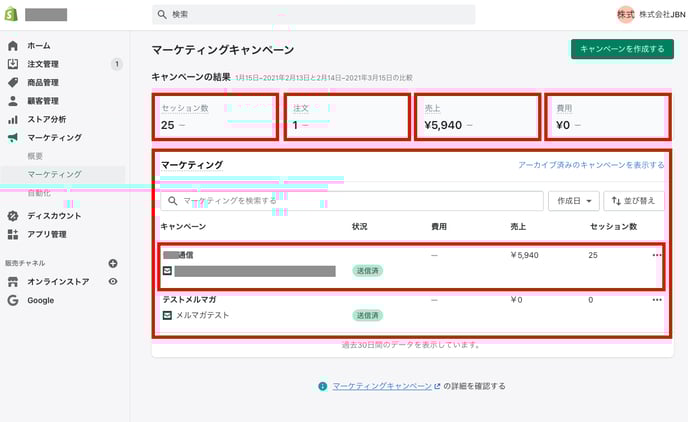
Task: Click 送信済 badge in ¥5,940 campaign row
Action: [x=368, y=271]
